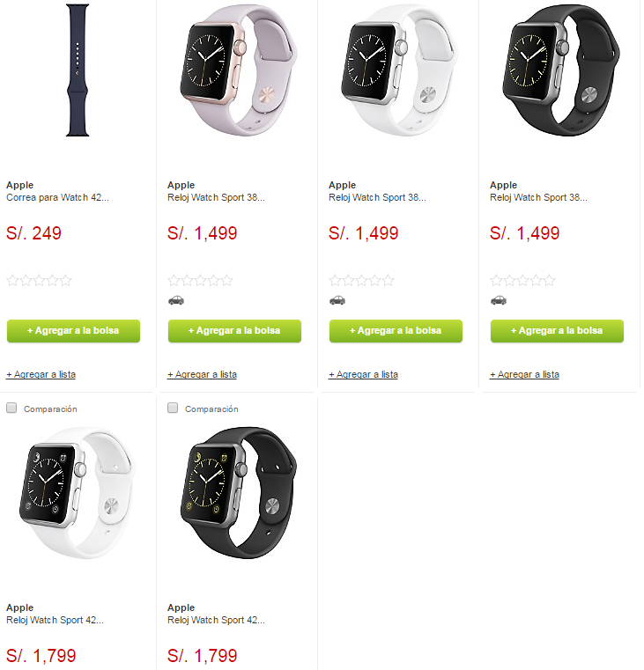644x670 pixels.
Task: Click the car icon under lavender watch
Action: tap(175, 300)
